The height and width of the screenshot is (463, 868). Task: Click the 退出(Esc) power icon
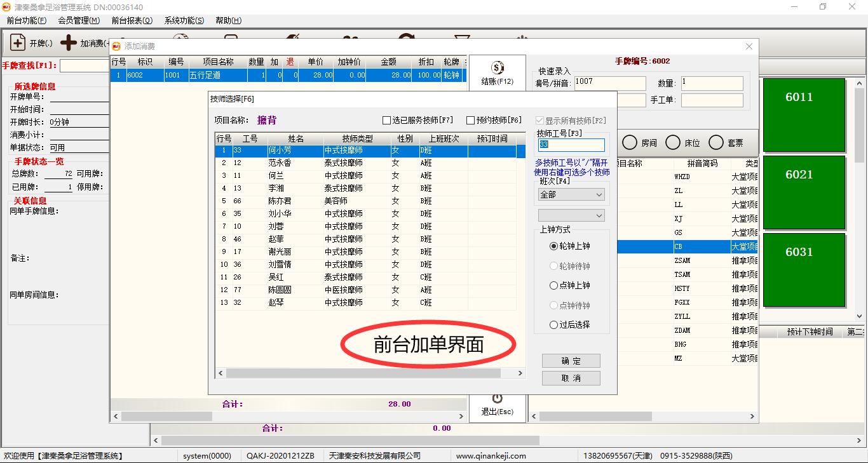[x=497, y=399]
